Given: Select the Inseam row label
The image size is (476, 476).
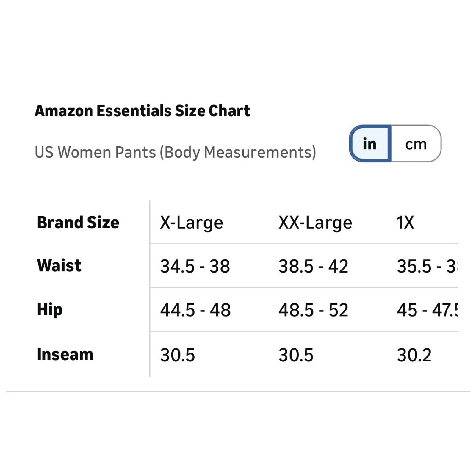Looking at the screenshot, I should click(65, 354).
